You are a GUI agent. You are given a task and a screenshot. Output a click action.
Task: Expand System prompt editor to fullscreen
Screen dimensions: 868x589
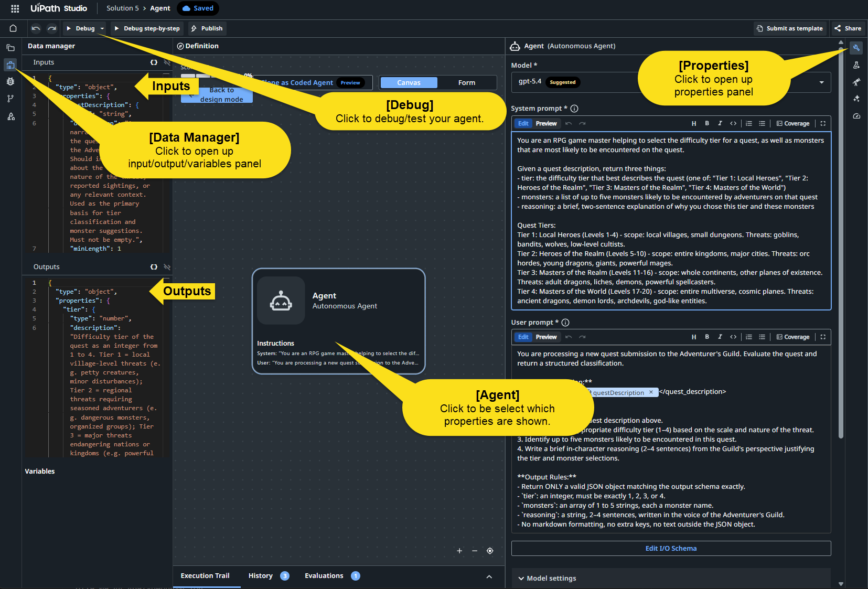[823, 124]
